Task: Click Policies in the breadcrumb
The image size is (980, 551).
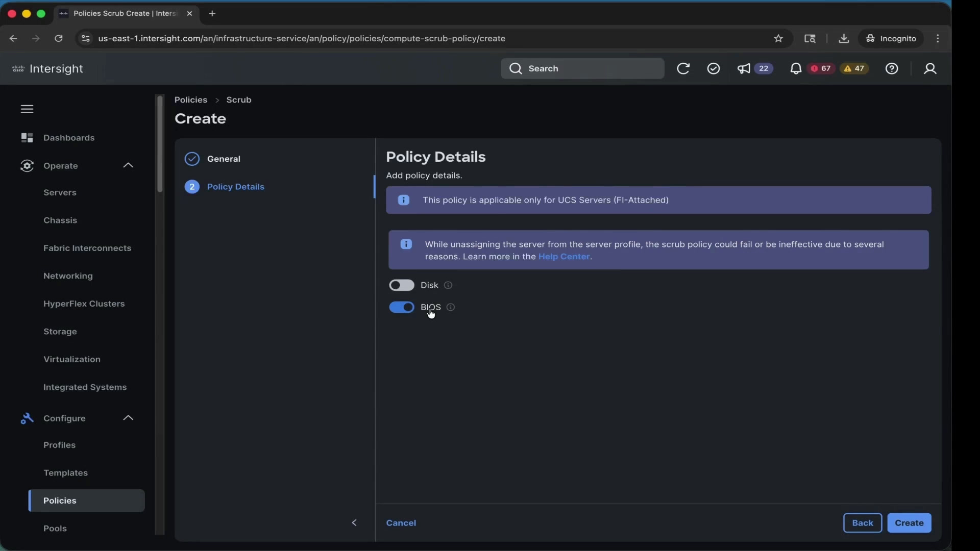Action: pos(191,100)
